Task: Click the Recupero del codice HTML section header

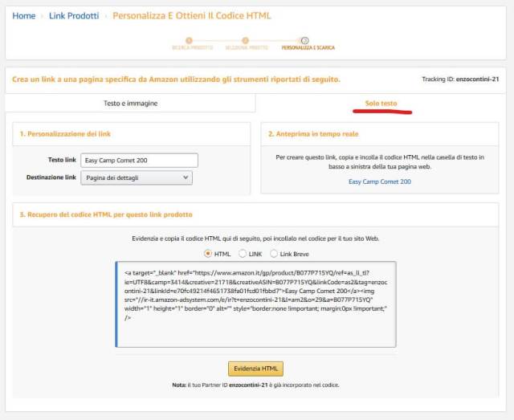Action: click(x=106, y=214)
